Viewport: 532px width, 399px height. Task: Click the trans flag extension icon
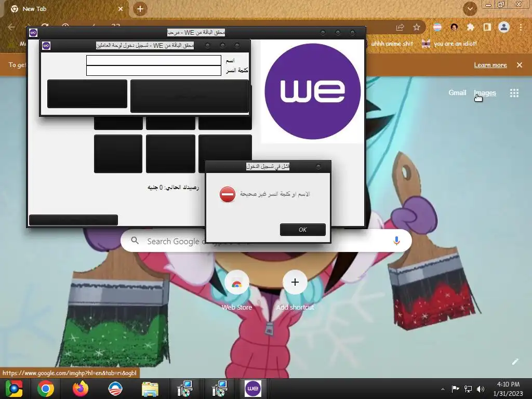[437, 27]
